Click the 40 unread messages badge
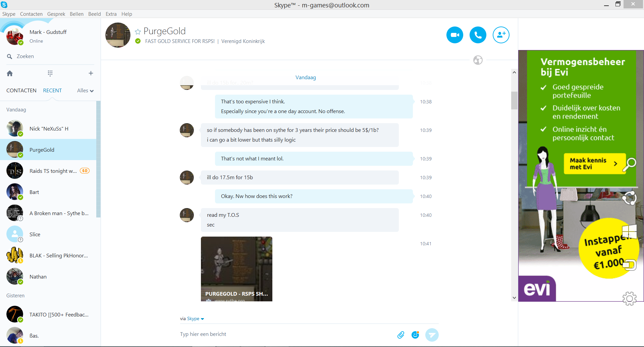 (x=85, y=171)
